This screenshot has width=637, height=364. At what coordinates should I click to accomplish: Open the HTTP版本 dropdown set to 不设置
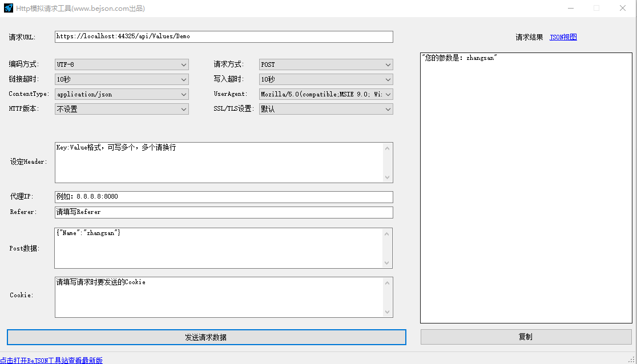[184, 108]
